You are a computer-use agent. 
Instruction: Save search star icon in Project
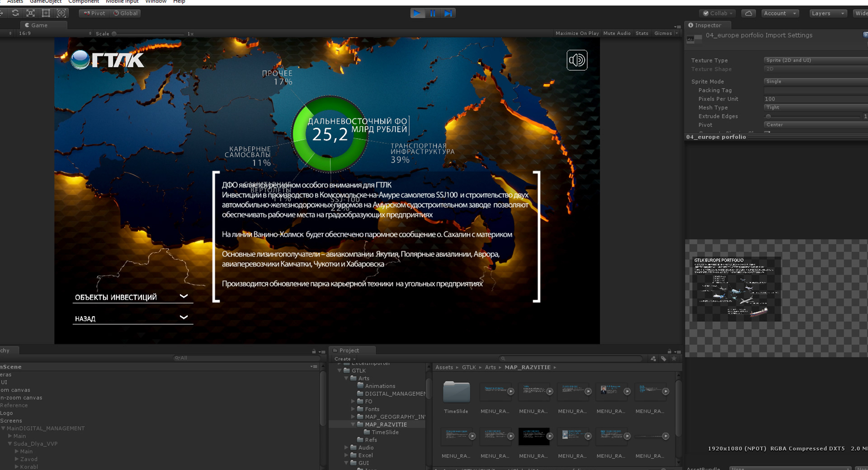pyautogui.click(x=674, y=358)
